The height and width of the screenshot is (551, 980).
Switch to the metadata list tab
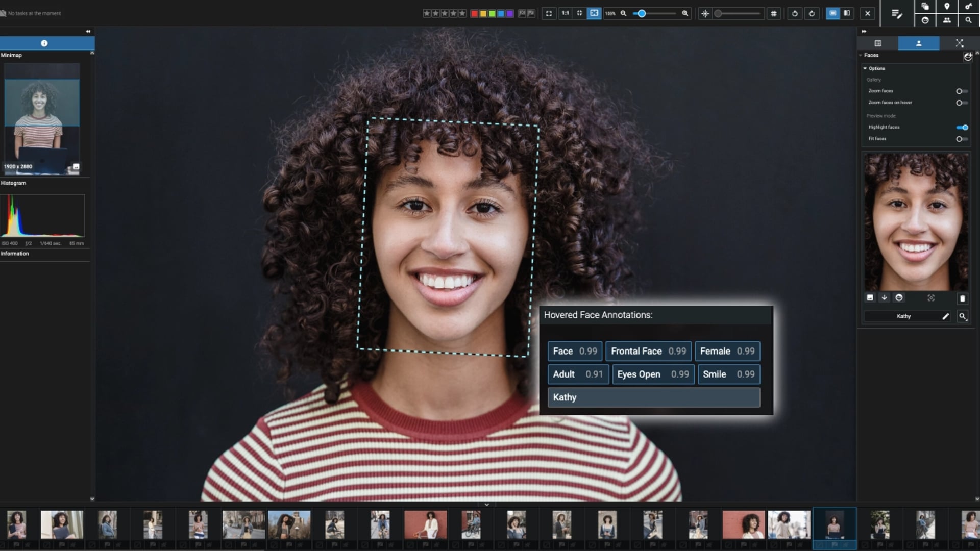click(878, 43)
